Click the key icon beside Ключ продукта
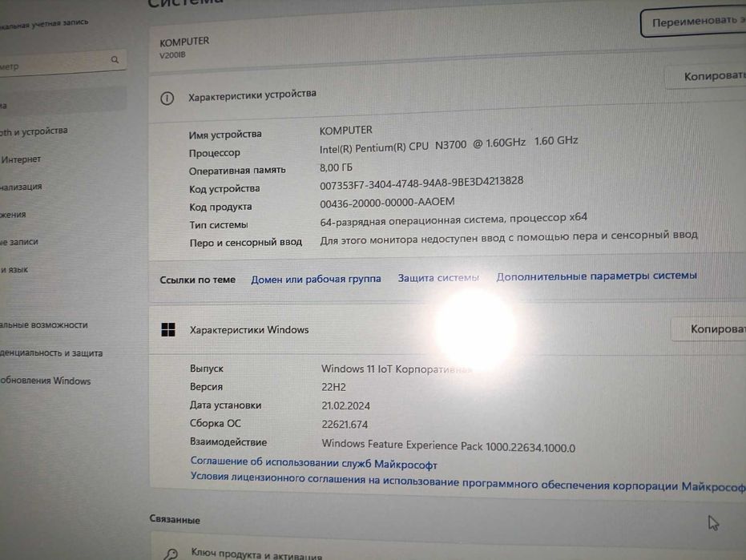The image size is (746, 560). [171, 554]
